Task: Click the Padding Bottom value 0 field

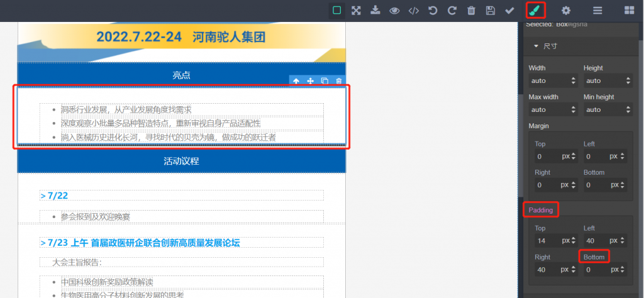Action: (x=596, y=270)
